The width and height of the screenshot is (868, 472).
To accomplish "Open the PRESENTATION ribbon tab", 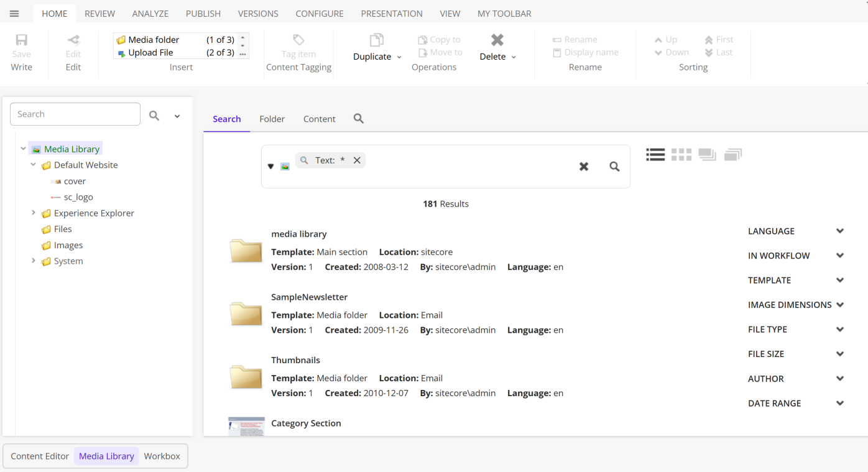I will 392,14.
